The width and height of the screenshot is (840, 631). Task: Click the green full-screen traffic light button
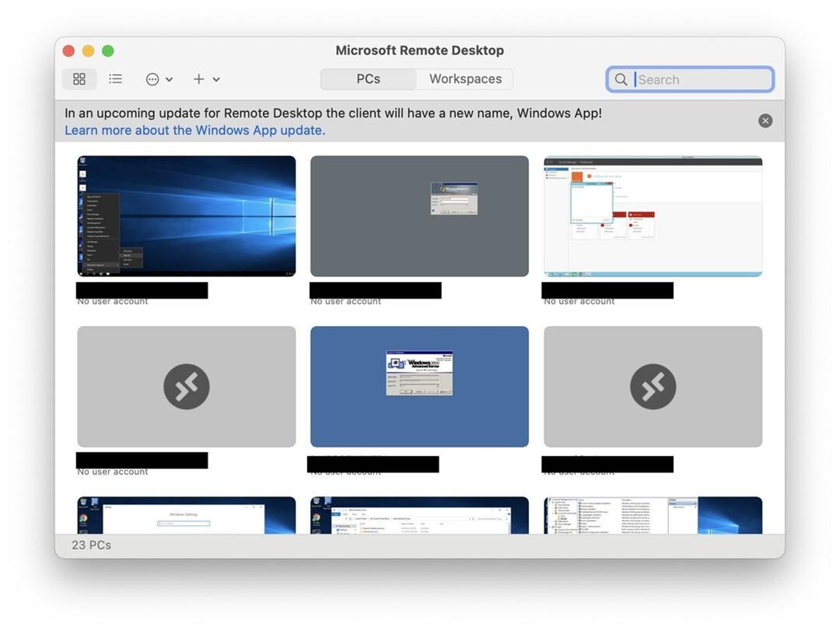tap(108, 50)
